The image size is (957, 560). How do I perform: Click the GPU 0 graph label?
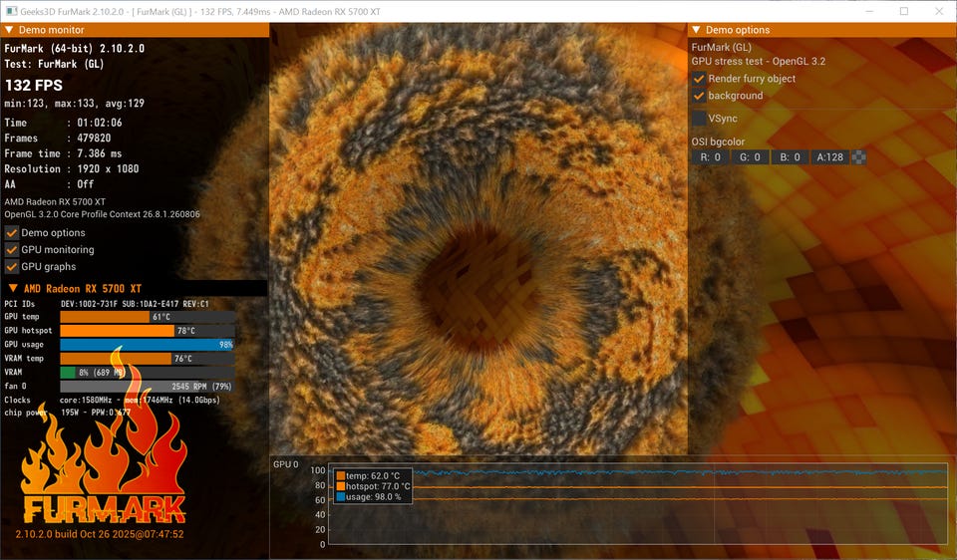pos(286,464)
